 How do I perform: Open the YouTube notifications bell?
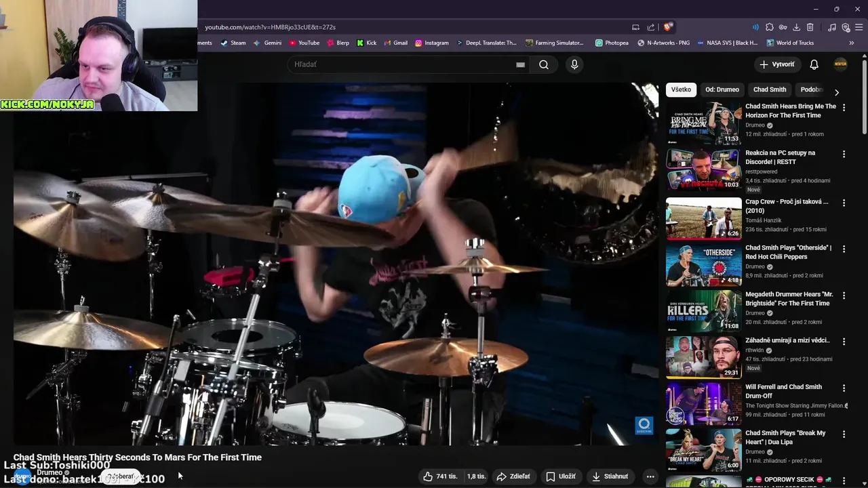[x=814, y=64]
